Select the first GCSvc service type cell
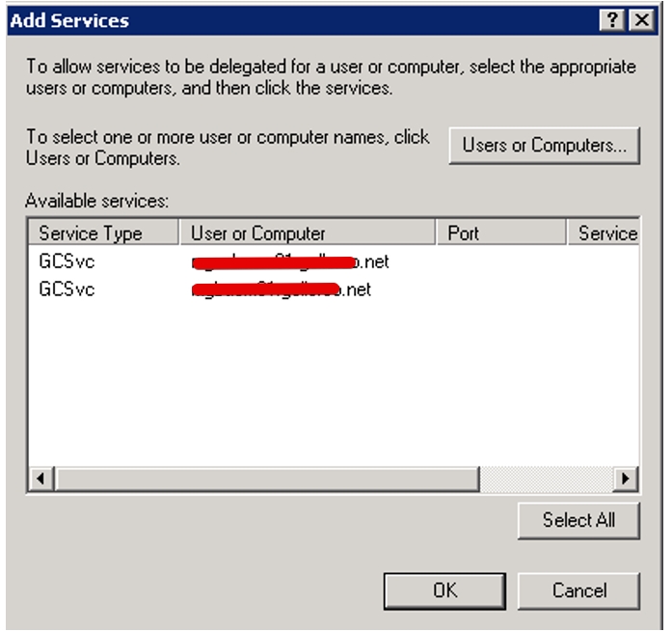The width and height of the screenshot is (672, 632). [67, 261]
